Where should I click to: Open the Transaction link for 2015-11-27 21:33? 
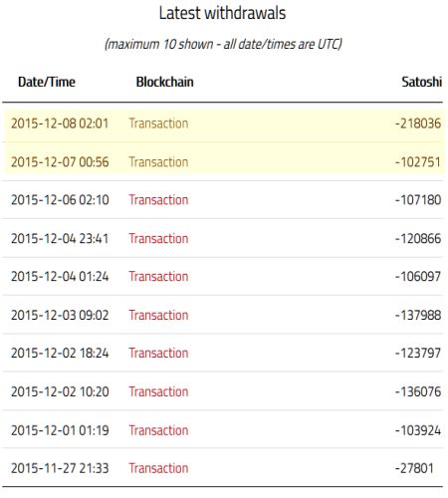coord(158,468)
